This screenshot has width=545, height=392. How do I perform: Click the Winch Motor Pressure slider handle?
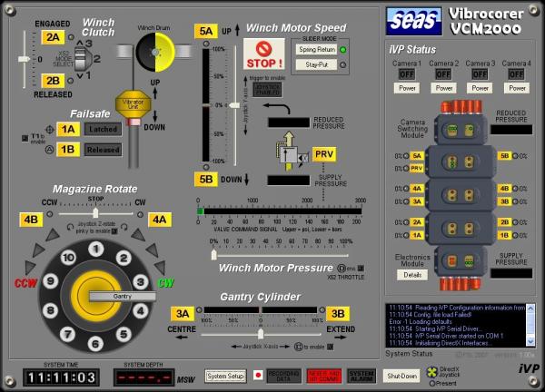click(x=214, y=255)
